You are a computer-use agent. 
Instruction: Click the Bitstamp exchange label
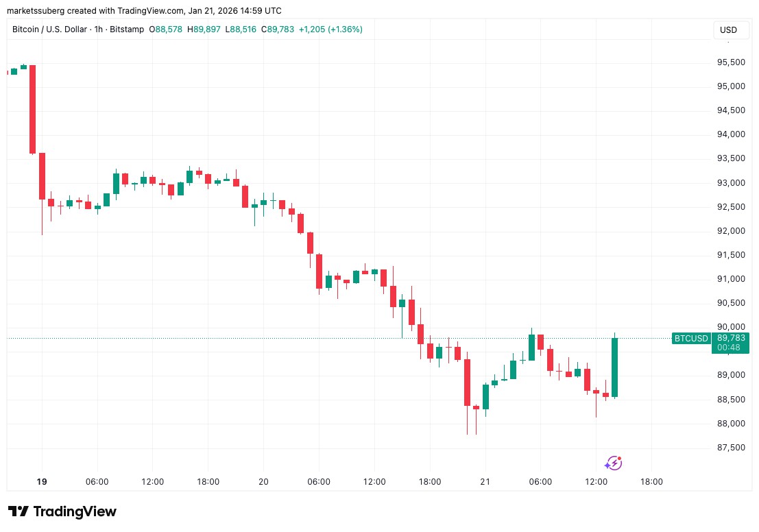coord(127,29)
